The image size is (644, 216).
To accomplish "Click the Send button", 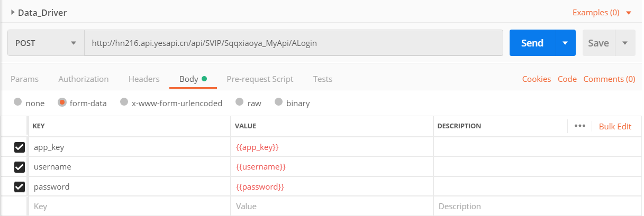I will tap(532, 43).
